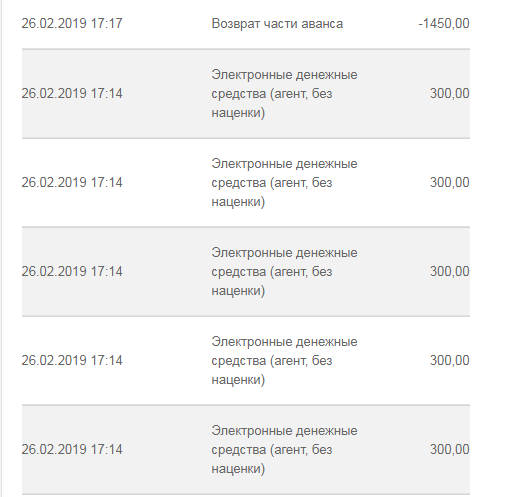This screenshot has width=506, height=497.
Task: Click the word аванса in refund row
Action: 322,24
